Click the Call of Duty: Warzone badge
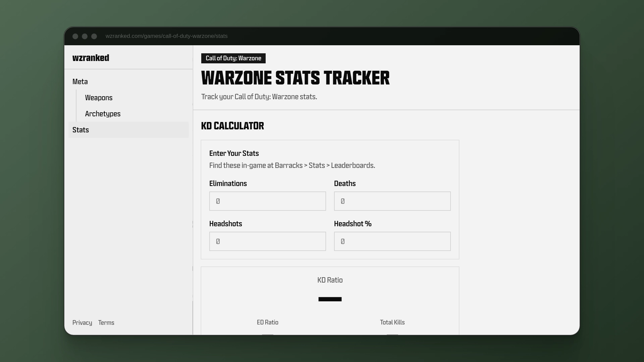 pyautogui.click(x=233, y=58)
